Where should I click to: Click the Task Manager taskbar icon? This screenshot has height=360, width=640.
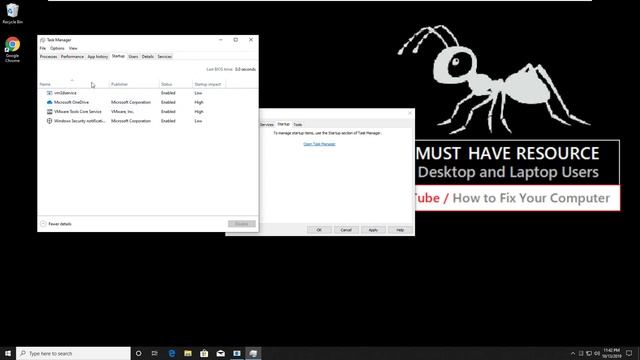[x=253, y=353]
